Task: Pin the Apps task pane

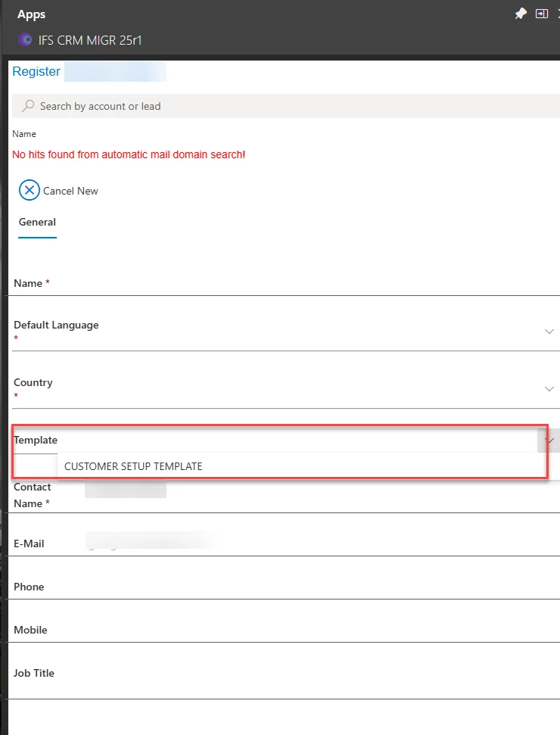Action: pos(521,14)
